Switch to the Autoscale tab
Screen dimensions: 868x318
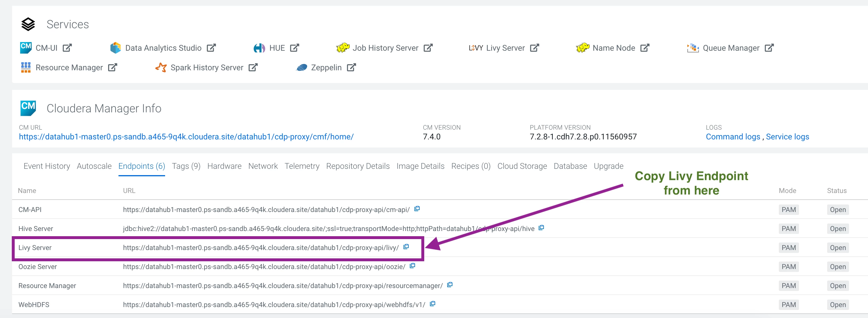click(x=94, y=166)
